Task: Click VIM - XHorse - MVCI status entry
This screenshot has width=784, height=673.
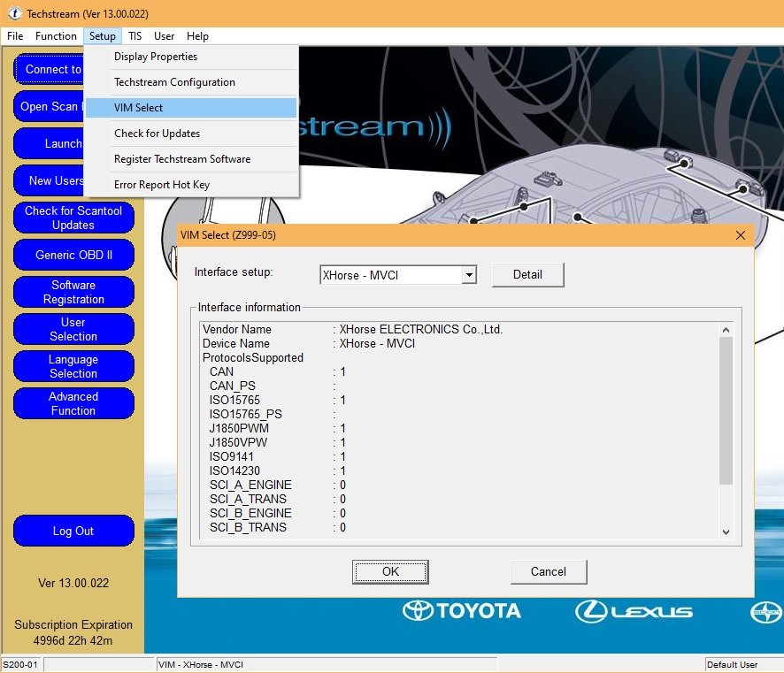Action: 201,664
